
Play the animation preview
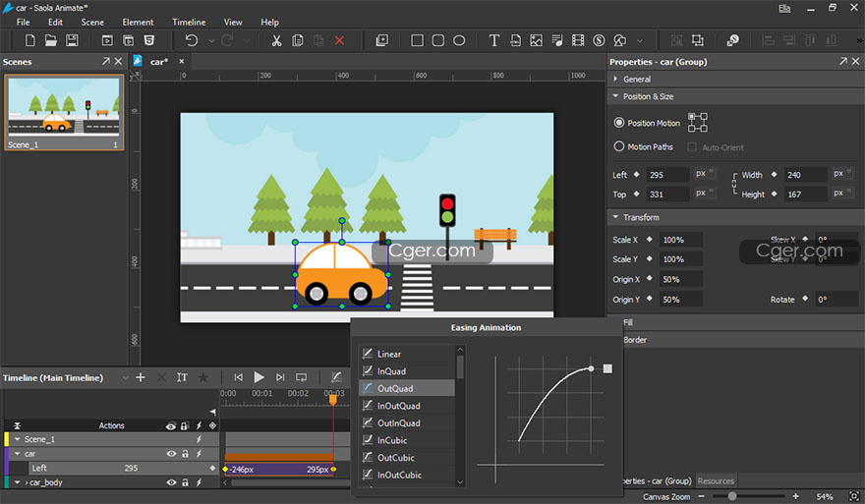tap(259, 377)
